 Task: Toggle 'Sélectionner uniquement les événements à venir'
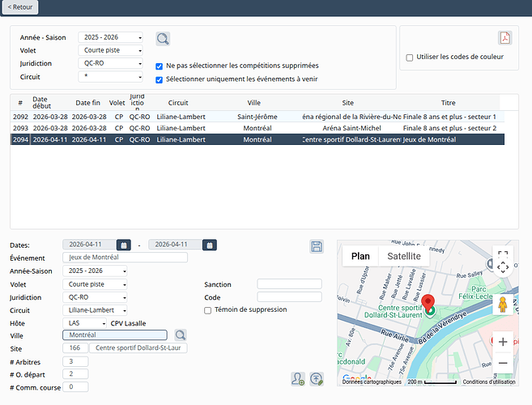tap(159, 79)
